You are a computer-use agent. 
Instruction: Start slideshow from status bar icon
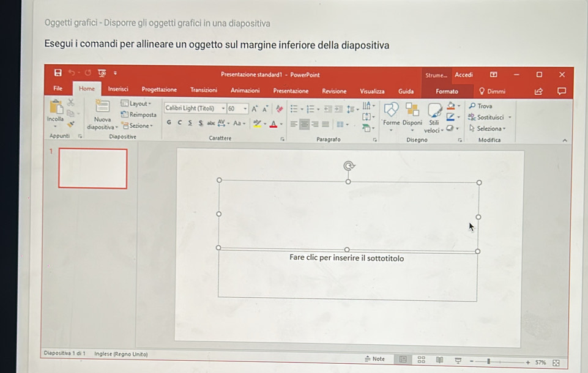pos(458,360)
